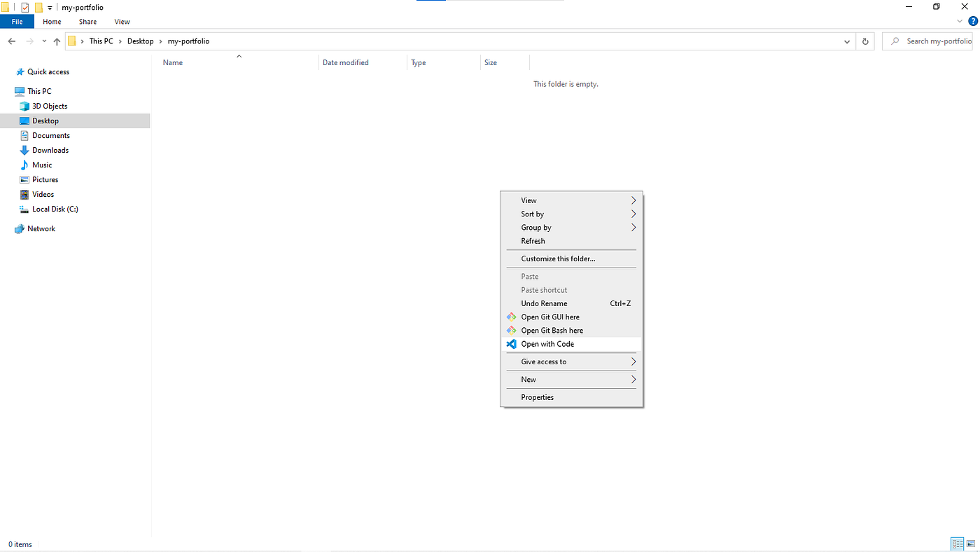The width and height of the screenshot is (980, 552).
Task: Open the Help question mark icon
Action: click(972, 22)
